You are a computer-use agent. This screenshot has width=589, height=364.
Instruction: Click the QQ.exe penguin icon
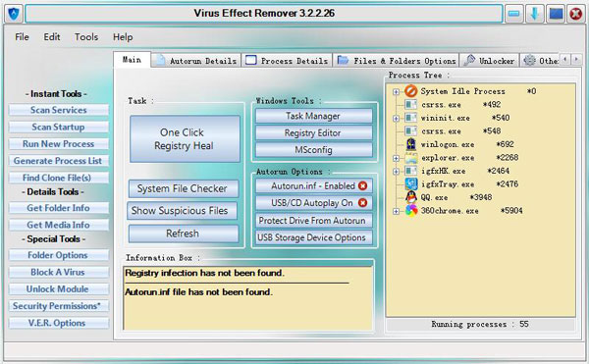pyautogui.click(x=411, y=197)
